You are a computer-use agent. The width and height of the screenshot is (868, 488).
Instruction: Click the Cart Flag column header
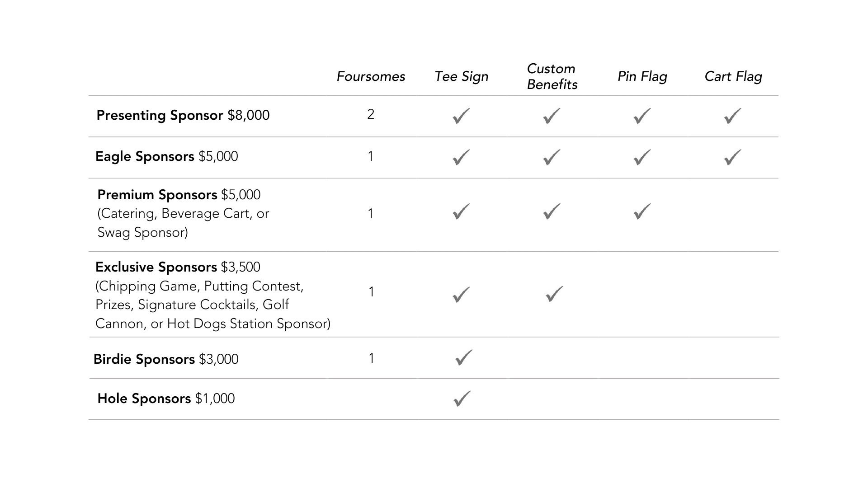733,77
